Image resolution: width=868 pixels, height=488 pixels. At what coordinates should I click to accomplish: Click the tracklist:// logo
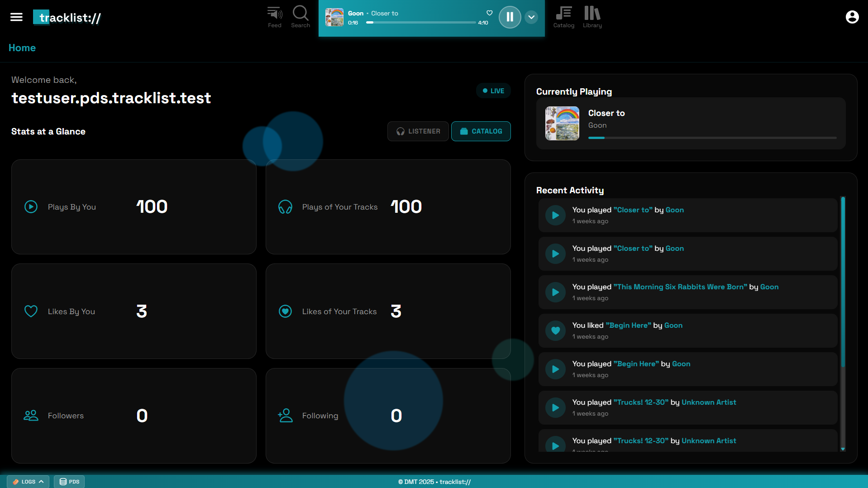(x=67, y=18)
